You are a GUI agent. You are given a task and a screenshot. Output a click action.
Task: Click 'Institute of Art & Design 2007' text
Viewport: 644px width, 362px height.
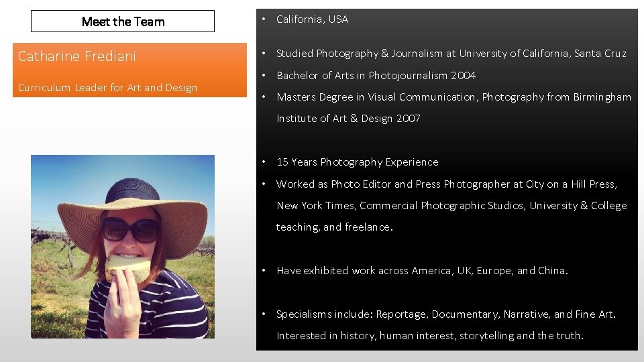click(x=348, y=119)
